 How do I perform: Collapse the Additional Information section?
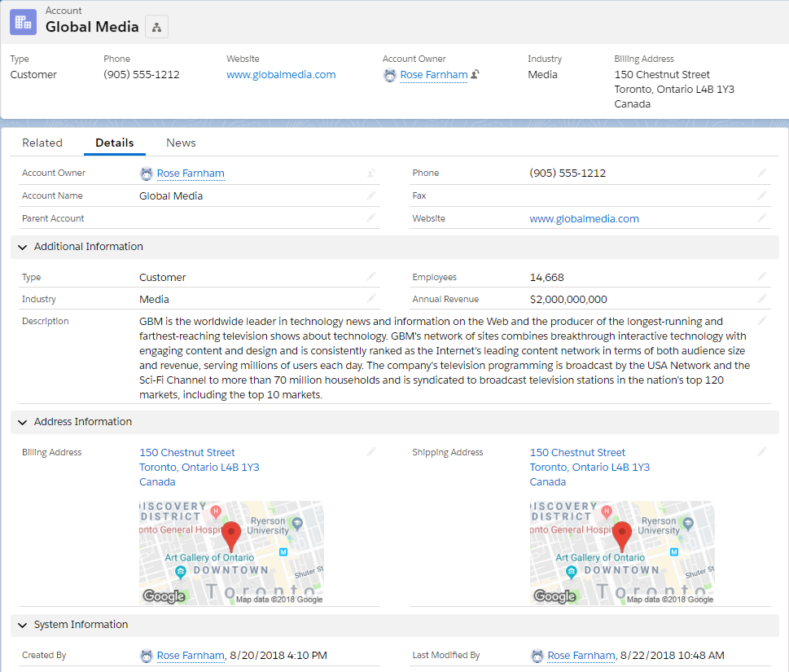pyautogui.click(x=22, y=247)
